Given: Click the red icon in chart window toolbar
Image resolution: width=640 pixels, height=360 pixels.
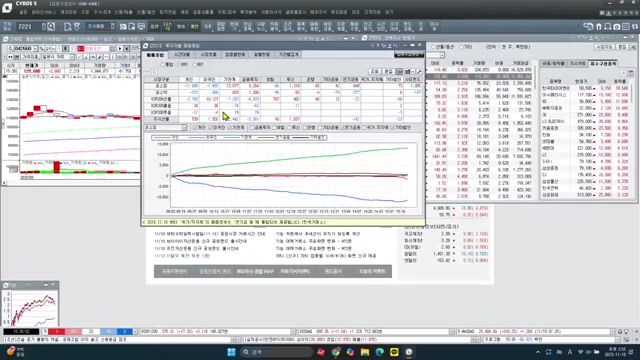Looking at the screenshot, I should 81,48.
